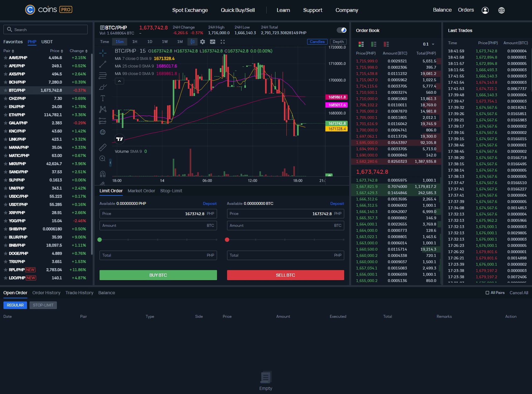Sort the market list by Pair

9,51
